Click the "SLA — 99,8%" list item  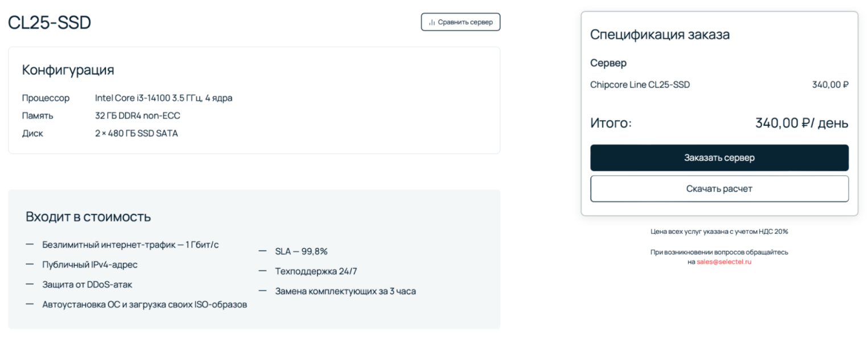point(301,251)
